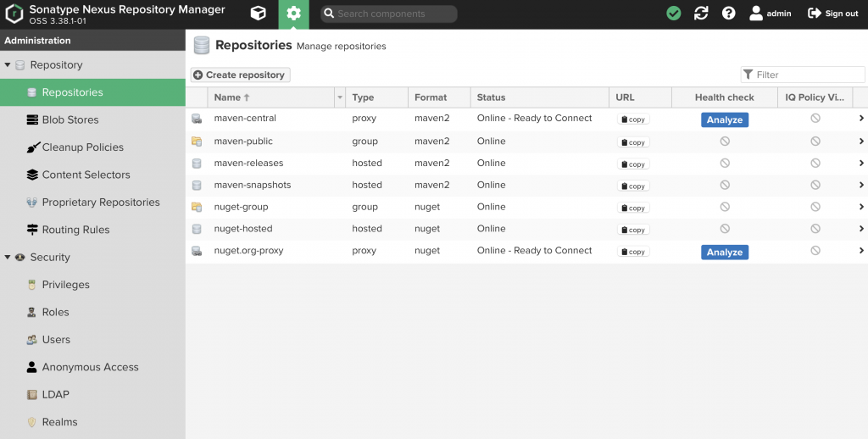The height and width of the screenshot is (439, 868).
Task: Open the Name column dropdown menu
Action: [340, 98]
